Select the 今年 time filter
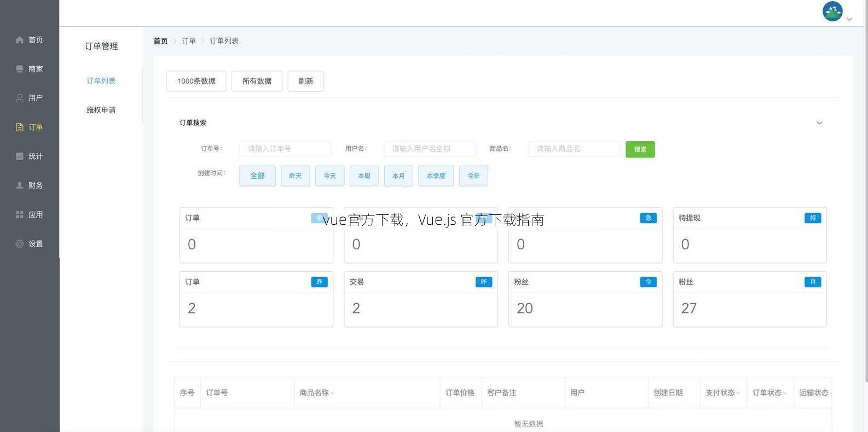Screen dimensions: 868x432 coord(473,176)
